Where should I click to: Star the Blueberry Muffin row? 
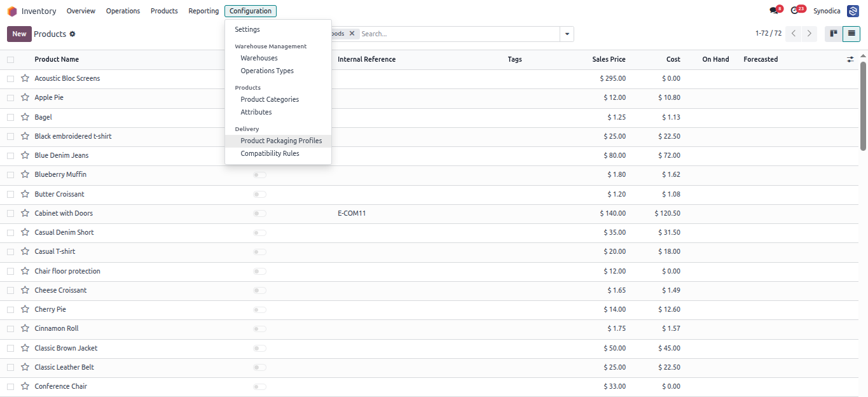click(25, 174)
